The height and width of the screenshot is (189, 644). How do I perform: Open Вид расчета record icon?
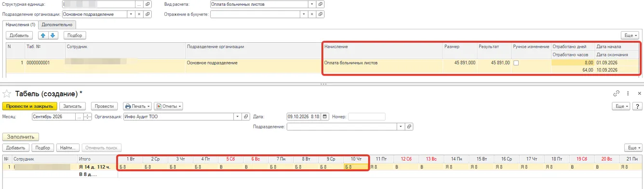coord(321,4)
